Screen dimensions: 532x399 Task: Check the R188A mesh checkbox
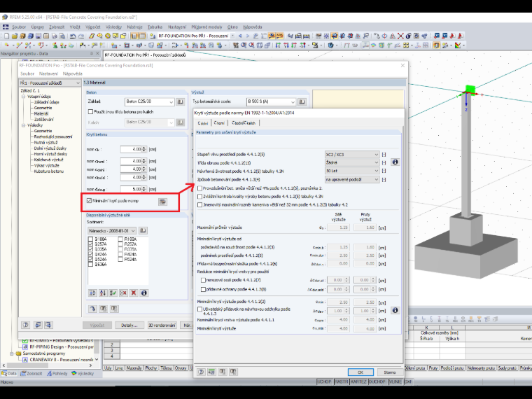pos(120,239)
